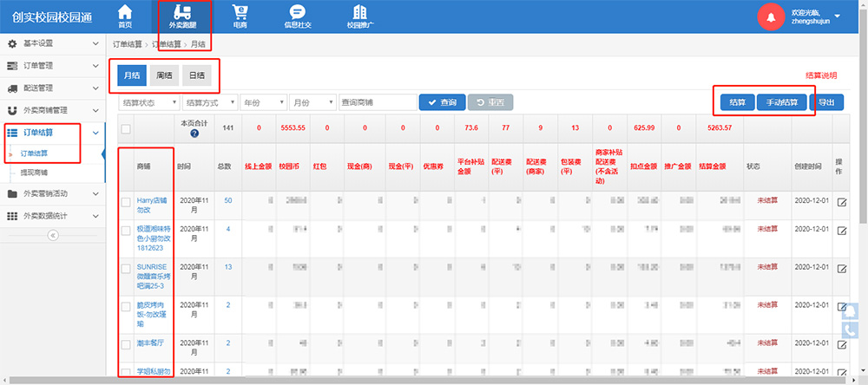Open the 外卖跑腿 delivery scooter icon
The image size is (868, 385).
tap(183, 12)
